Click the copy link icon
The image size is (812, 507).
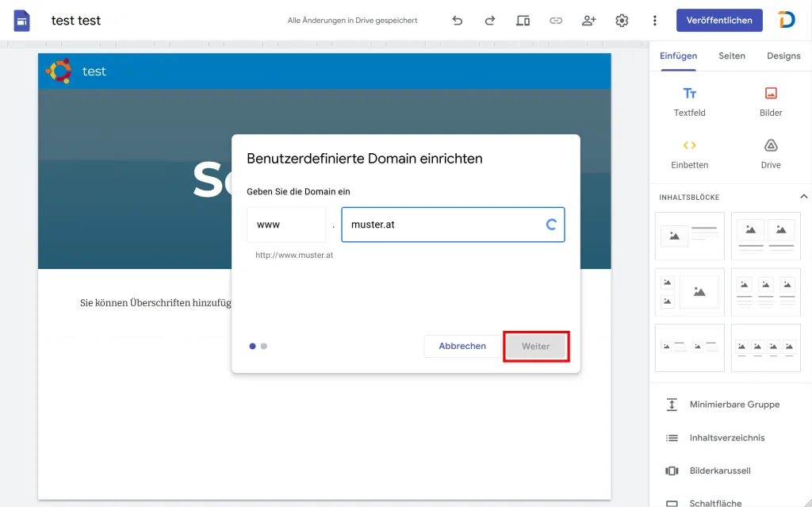click(556, 21)
